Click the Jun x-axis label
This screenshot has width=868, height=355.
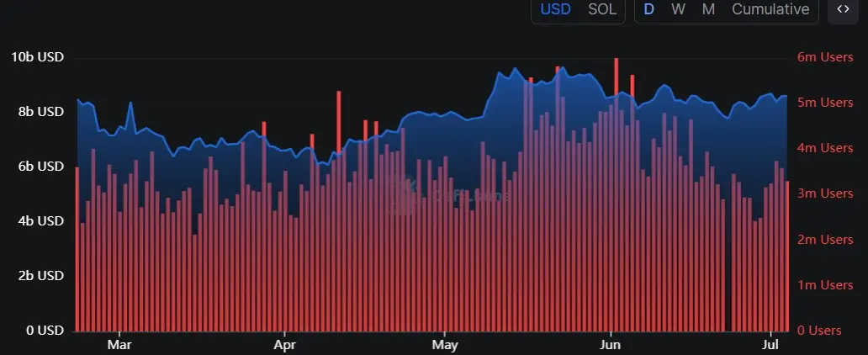611,345
